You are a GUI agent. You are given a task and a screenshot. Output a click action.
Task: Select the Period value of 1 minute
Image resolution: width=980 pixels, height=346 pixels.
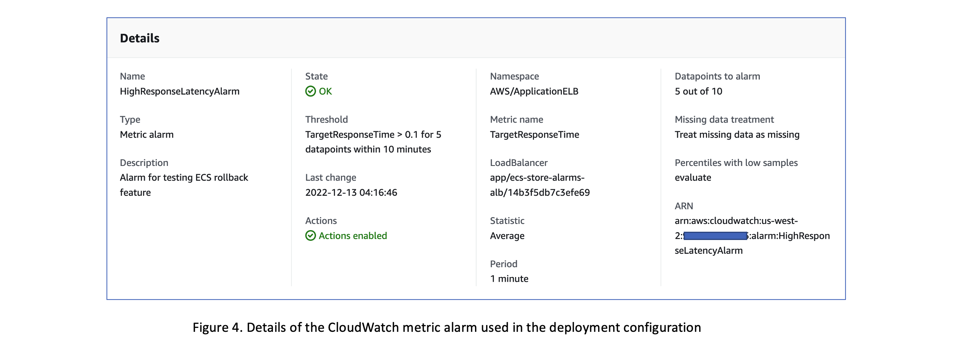pos(509,278)
